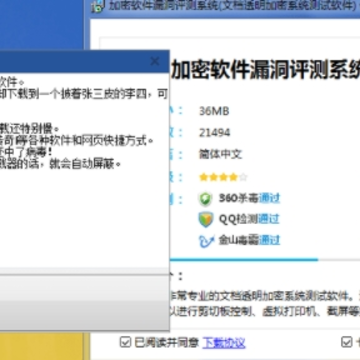Toggle the checkbox after the 下载协议 link

[347, 342]
